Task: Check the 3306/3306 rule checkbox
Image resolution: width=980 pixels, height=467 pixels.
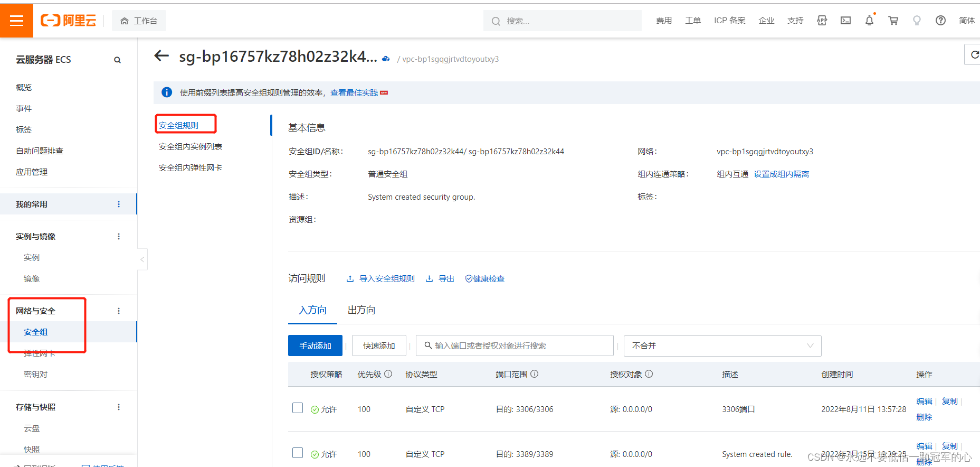Action: click(x=298, y=408)
